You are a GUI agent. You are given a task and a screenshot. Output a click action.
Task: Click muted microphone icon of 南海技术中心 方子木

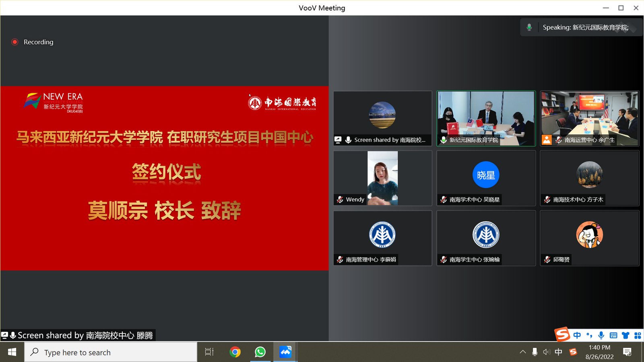tap(547, 200)
